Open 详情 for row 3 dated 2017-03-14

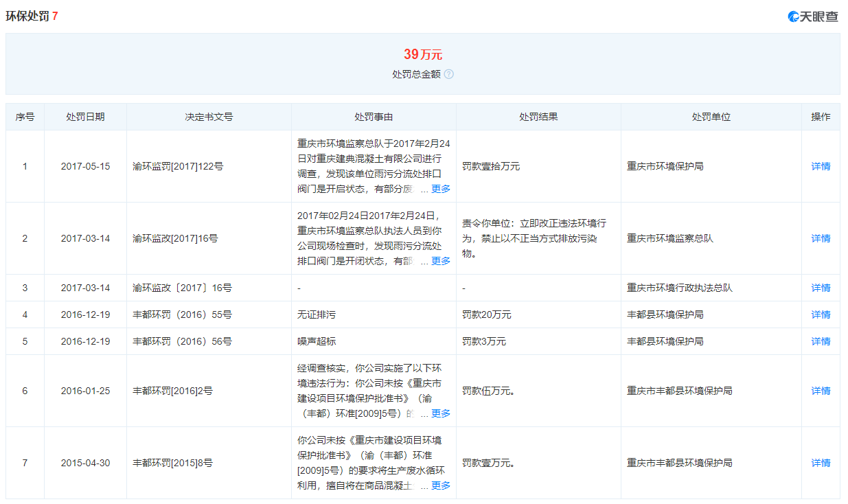pyautogui.click(x=821, y=288)
